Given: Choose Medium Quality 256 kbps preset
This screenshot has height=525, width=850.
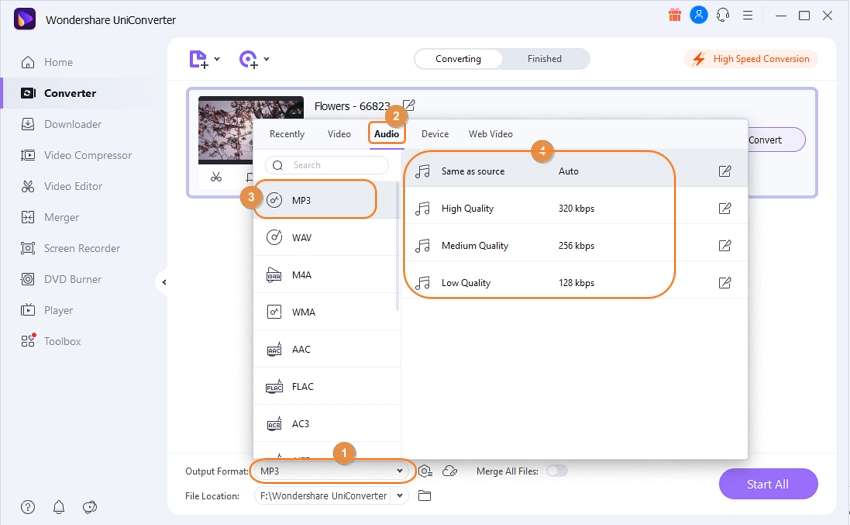Looking at the screenshot, I should (575, 246).
